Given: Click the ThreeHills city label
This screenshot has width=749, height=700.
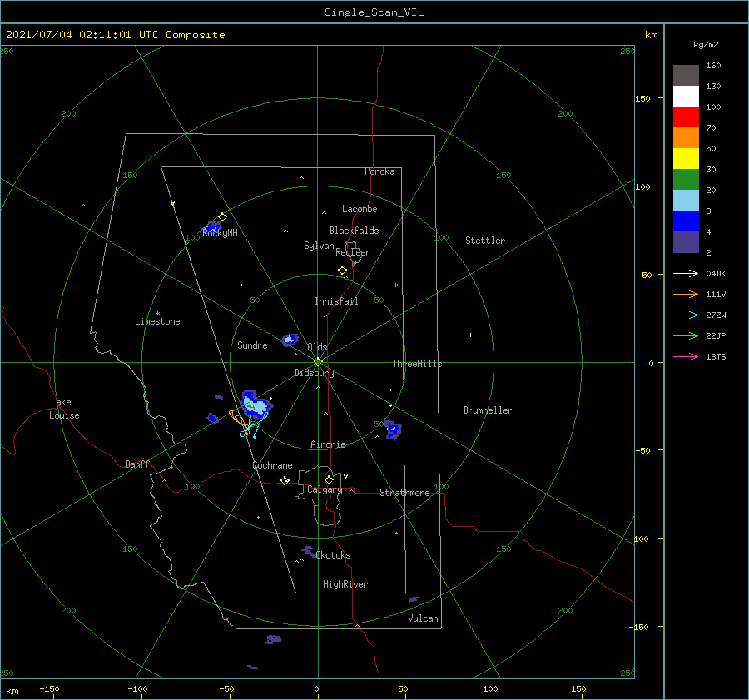Looking at the screenshot, I should click(x=417, y=364).
